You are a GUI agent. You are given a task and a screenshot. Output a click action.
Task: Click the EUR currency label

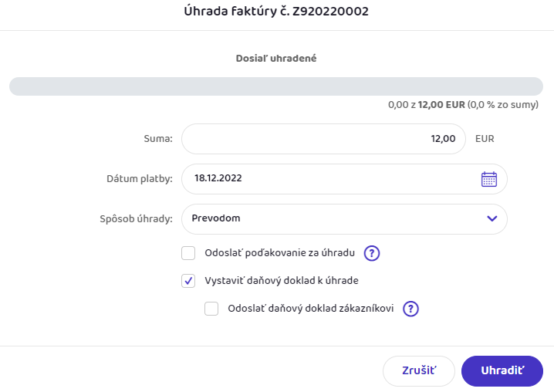[x=485, y=140]
